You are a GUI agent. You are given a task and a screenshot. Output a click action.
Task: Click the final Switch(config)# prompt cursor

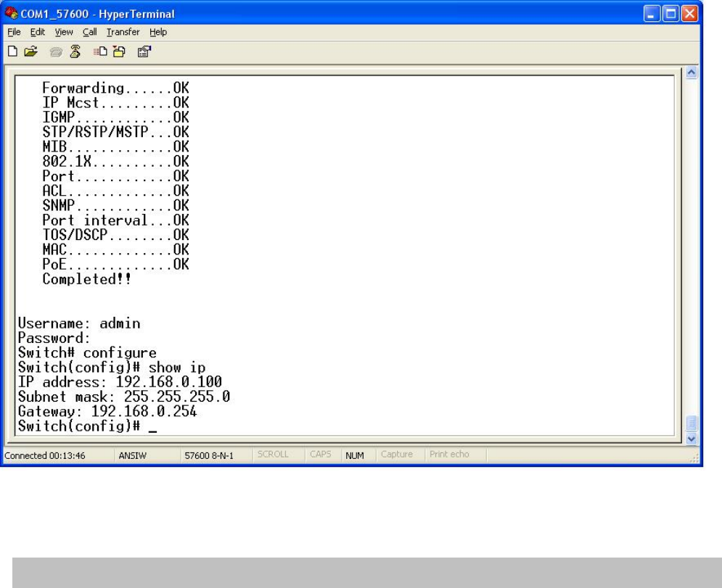pyautogui.click(x=152, y=431)
